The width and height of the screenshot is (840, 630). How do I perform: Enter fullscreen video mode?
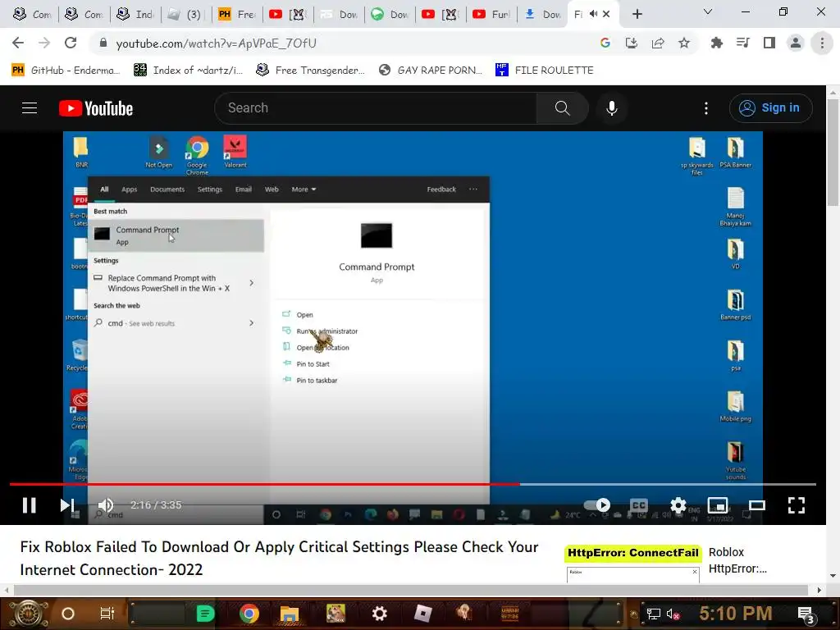point(796,505)
